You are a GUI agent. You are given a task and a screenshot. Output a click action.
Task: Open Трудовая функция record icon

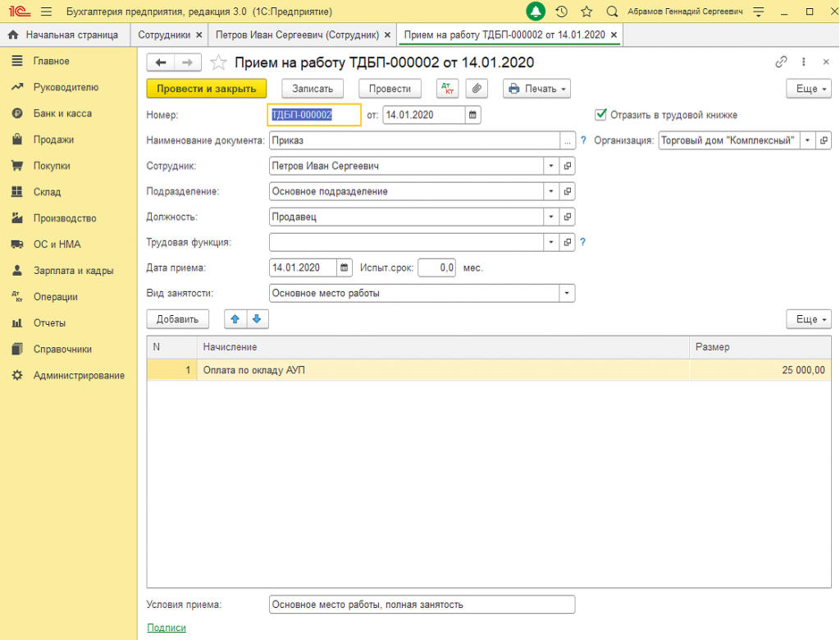[x=567, y=242]
